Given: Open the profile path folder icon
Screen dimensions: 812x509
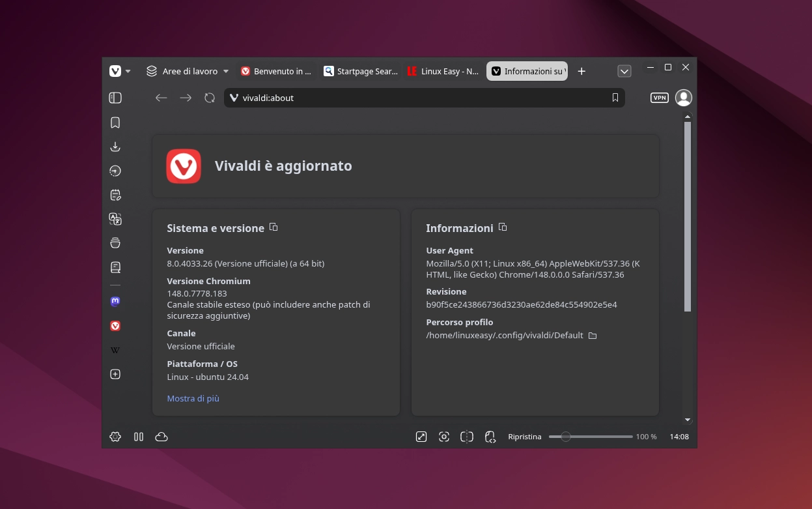Looking at the screenshot, I should coord(593,336).
